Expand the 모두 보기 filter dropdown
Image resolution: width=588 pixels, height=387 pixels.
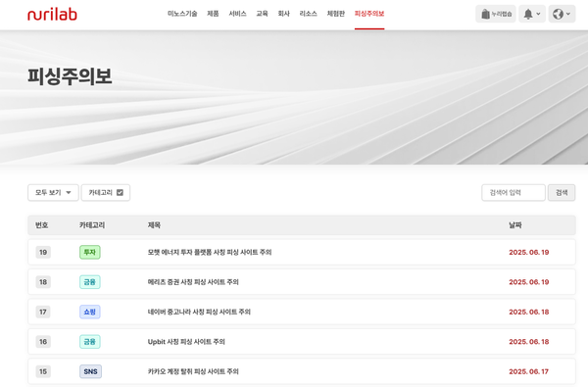[x=53, y=192]
